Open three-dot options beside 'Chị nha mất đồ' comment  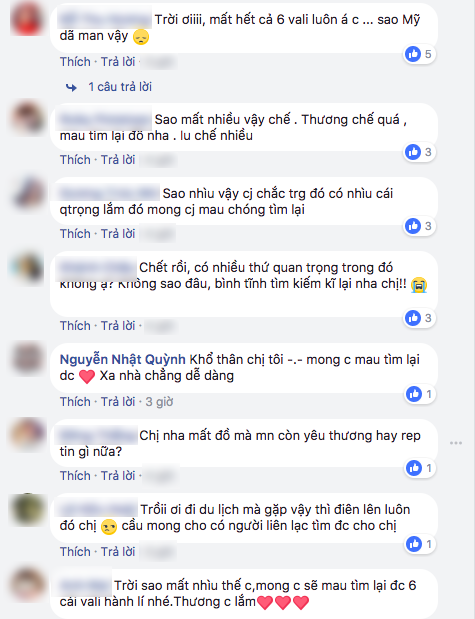coord(456,443)
